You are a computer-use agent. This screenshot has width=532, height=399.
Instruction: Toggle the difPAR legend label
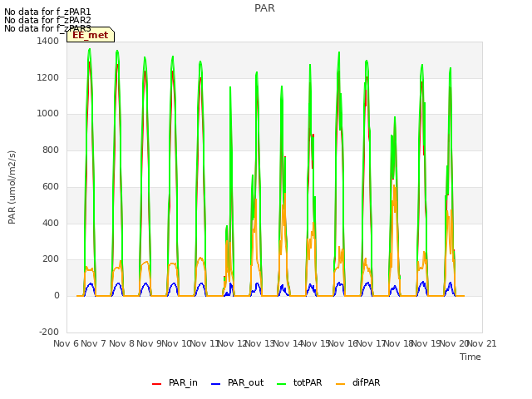pos(366,382)
